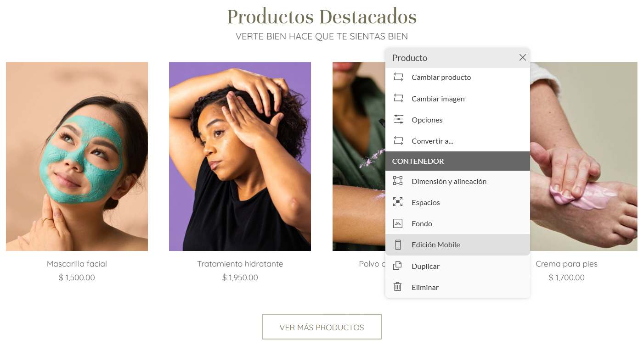Click the Crema para pies product title
644x345 pixels.
coord(566,264)
